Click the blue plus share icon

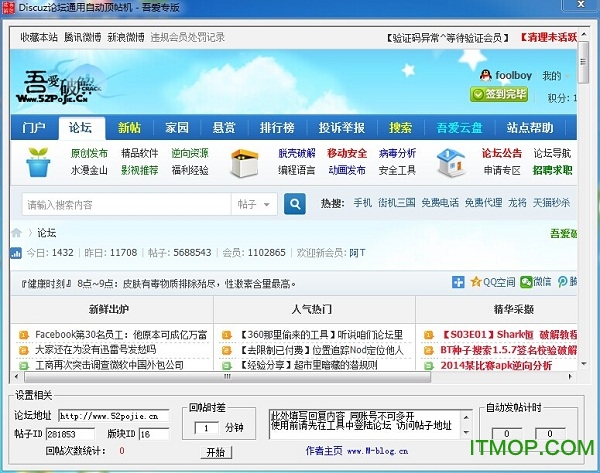[x=458, y=282]
